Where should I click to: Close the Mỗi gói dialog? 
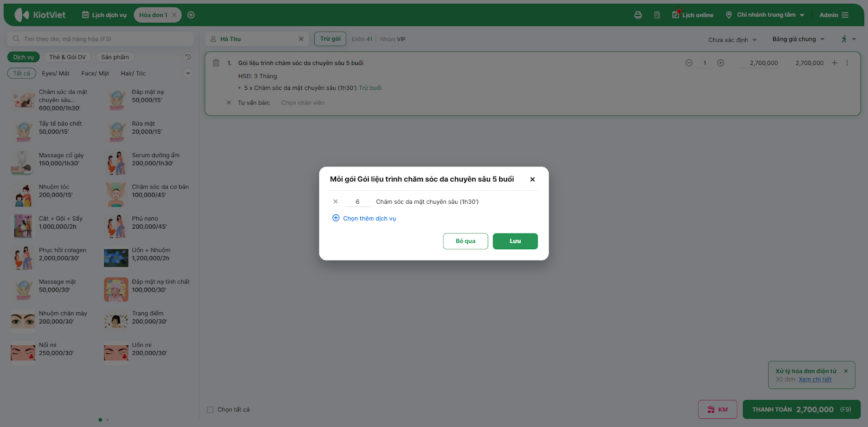(x=533, y=179)
